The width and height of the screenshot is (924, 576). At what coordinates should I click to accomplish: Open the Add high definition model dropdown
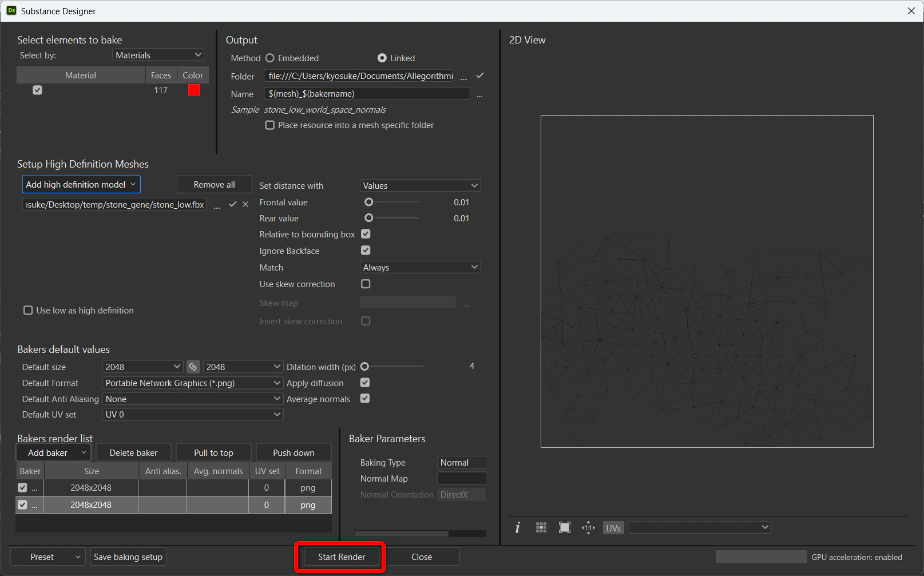81,185
